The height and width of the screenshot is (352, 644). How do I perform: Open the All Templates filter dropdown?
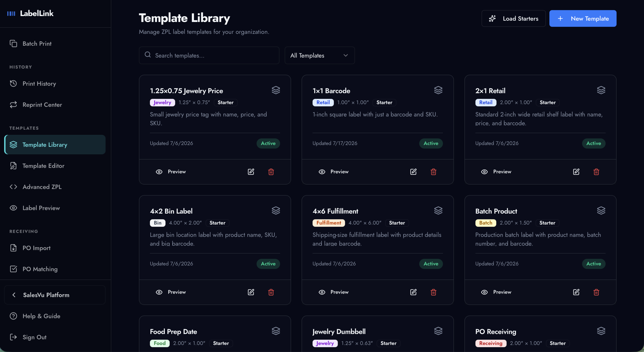pos(320,55)
